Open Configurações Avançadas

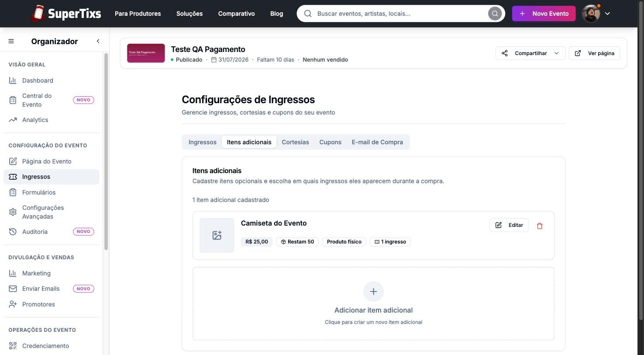51,212
